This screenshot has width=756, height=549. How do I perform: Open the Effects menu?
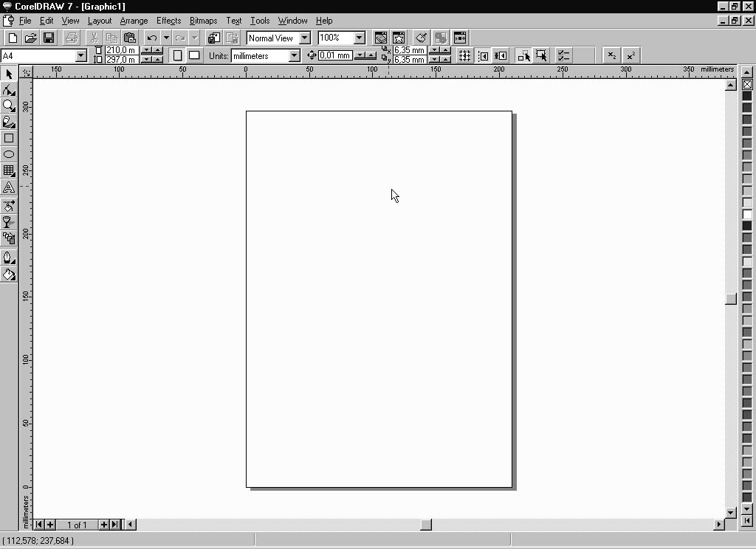(168, 21)
